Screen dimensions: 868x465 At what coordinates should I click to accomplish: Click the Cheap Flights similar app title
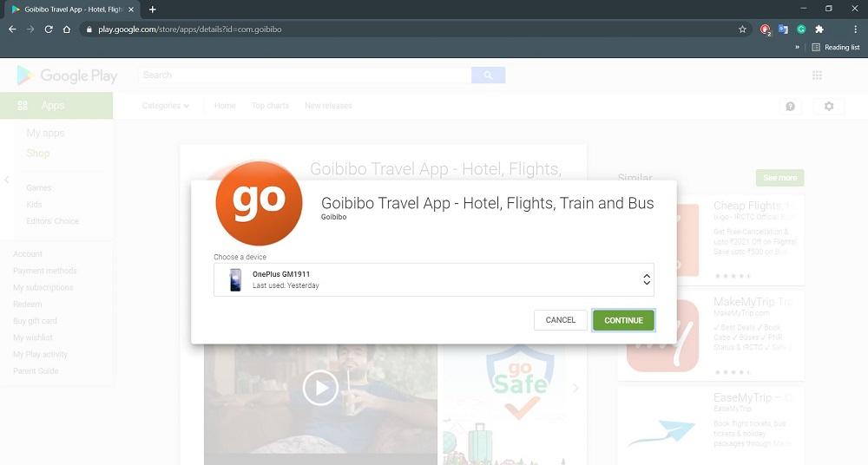click(x=753, y=206)
